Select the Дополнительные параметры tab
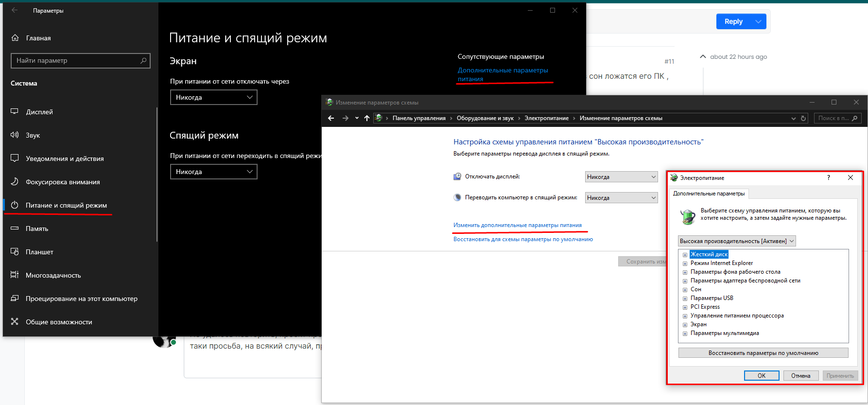The width and height of the screenshot is (868, 405). pos(709,194)
